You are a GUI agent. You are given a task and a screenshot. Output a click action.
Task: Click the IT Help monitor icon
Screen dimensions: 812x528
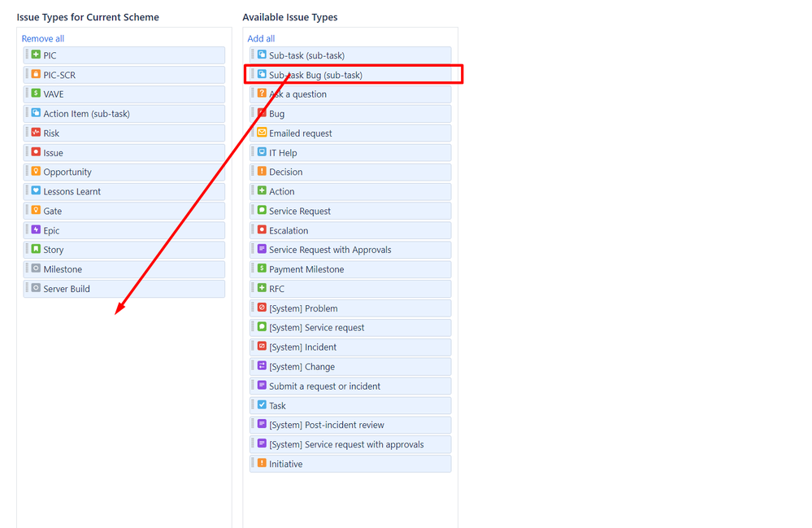click(262, 152)
